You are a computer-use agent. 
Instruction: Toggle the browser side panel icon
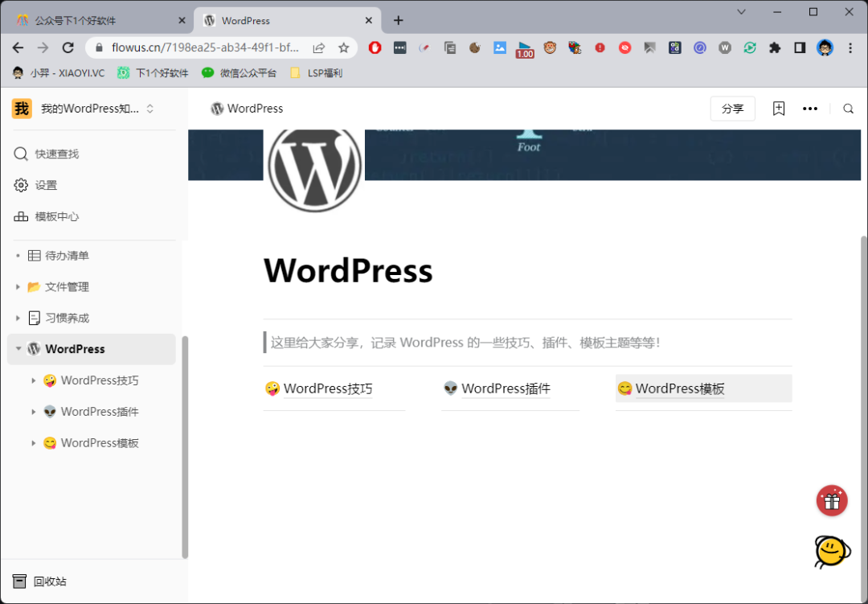tap(800, 47)
